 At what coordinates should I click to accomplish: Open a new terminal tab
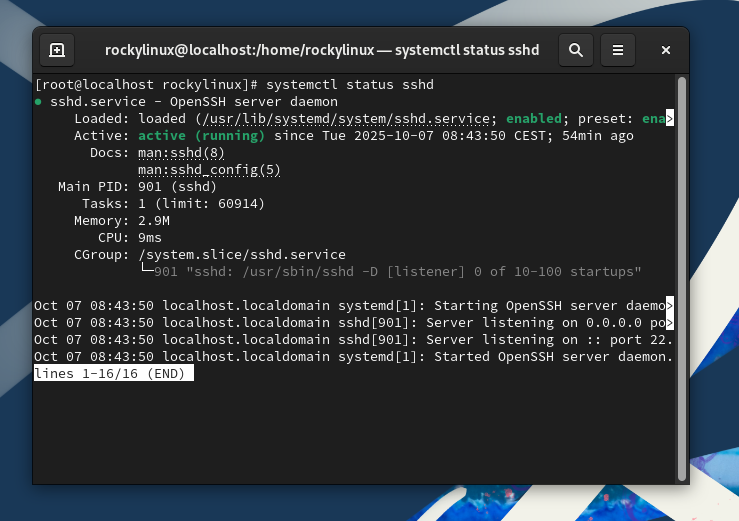click(57, 50)
